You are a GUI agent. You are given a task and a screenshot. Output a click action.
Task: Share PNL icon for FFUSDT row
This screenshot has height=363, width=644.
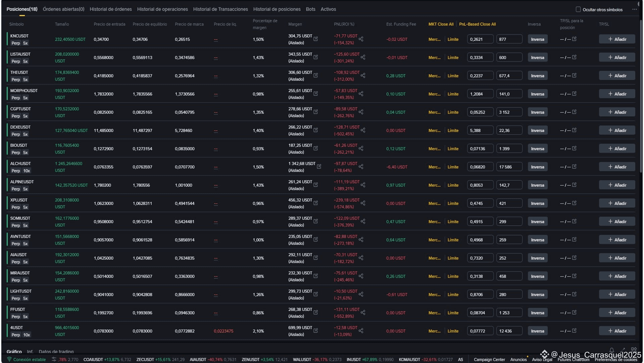point(363,312)
